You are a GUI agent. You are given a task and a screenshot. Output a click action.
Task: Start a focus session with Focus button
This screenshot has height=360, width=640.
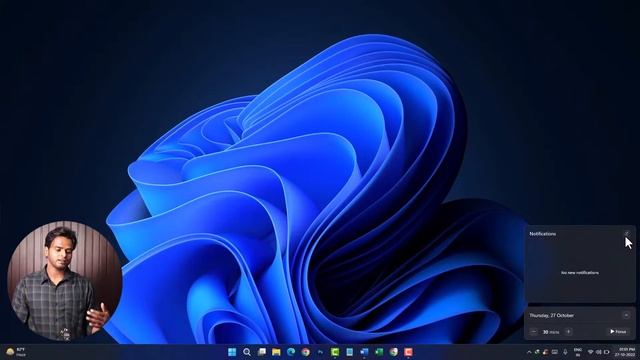618,332
